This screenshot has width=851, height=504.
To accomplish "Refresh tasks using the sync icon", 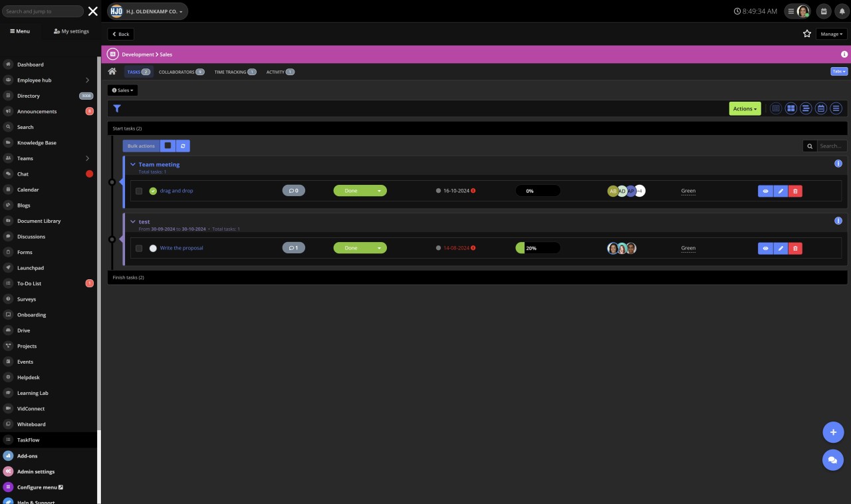I will tap(183, 146).
